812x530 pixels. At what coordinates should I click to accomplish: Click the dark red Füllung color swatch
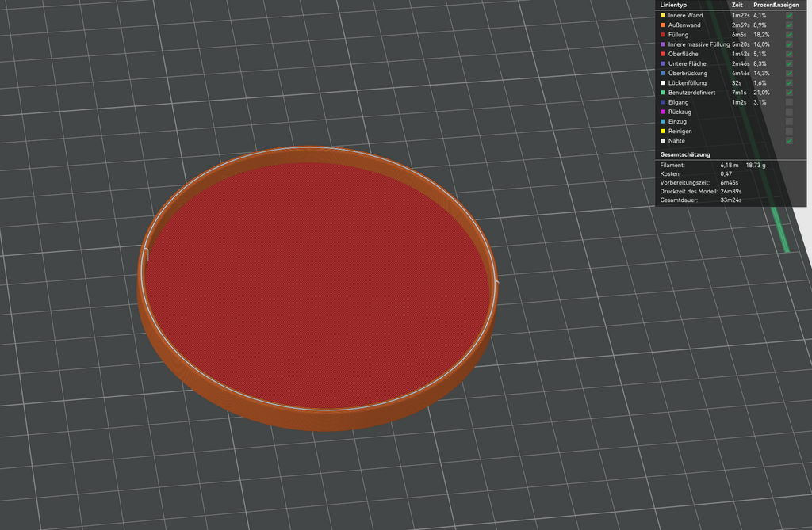662,35
